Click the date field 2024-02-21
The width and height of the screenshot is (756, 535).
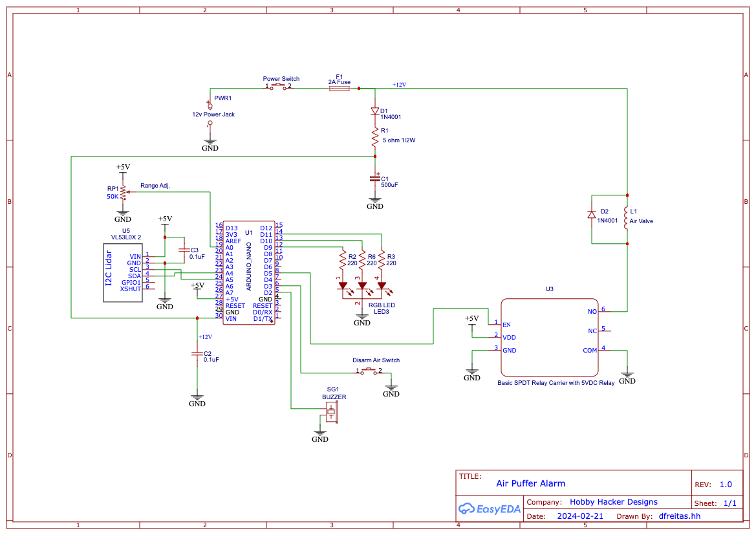[x=580, y=516]
